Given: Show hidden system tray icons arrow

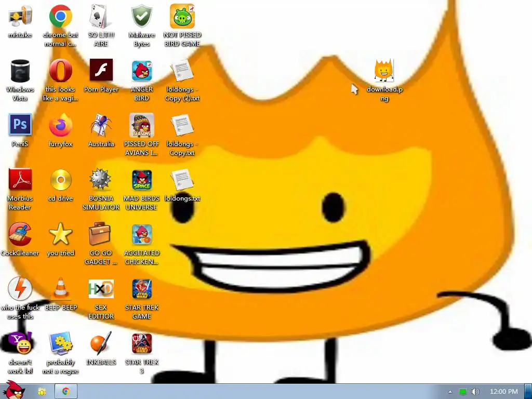Looking at the screenshot, I should pos(450,392).
